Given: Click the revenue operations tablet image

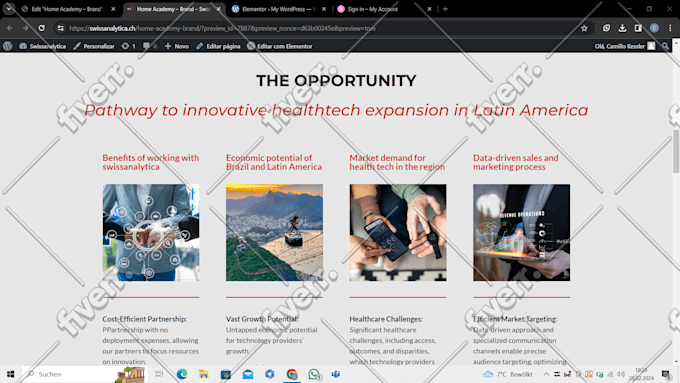Looking at the screenshot, I should point(521,232).
